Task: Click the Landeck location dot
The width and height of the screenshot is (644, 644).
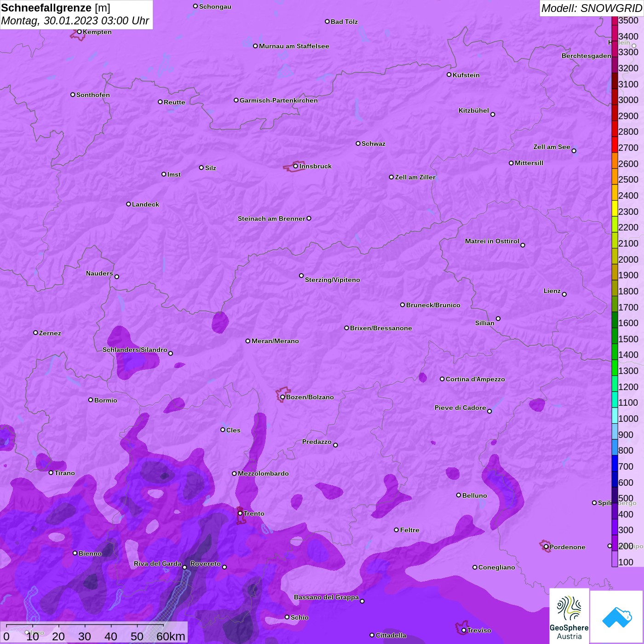Action: 128,204
